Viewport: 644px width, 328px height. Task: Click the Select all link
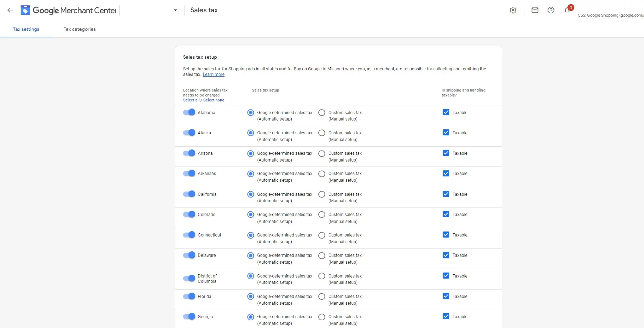[x=191, y=100]
